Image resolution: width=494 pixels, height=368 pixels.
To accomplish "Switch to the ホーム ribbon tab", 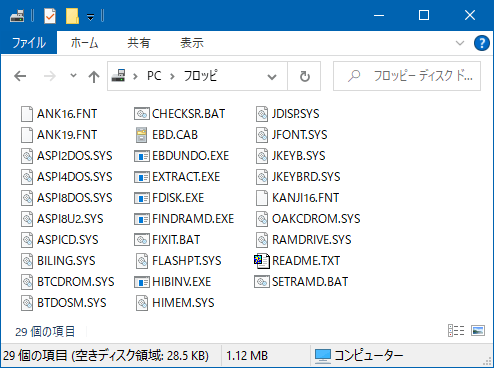I will (84, 43).
